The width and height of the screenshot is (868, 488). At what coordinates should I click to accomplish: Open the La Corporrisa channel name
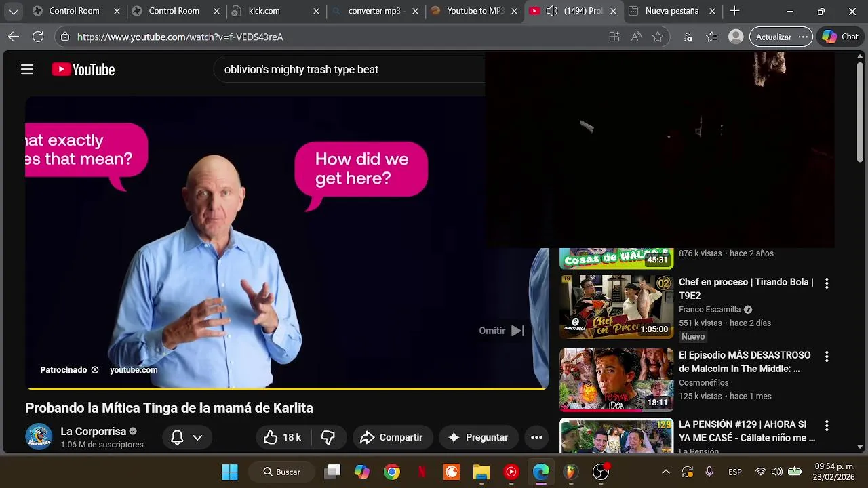point(94,431)
